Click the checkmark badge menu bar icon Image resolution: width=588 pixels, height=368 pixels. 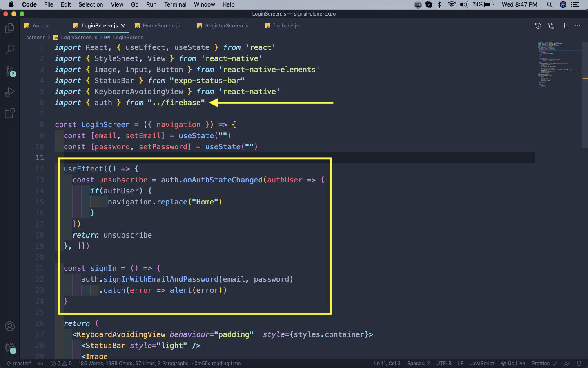pyautogui.click(x=429, y=4)
